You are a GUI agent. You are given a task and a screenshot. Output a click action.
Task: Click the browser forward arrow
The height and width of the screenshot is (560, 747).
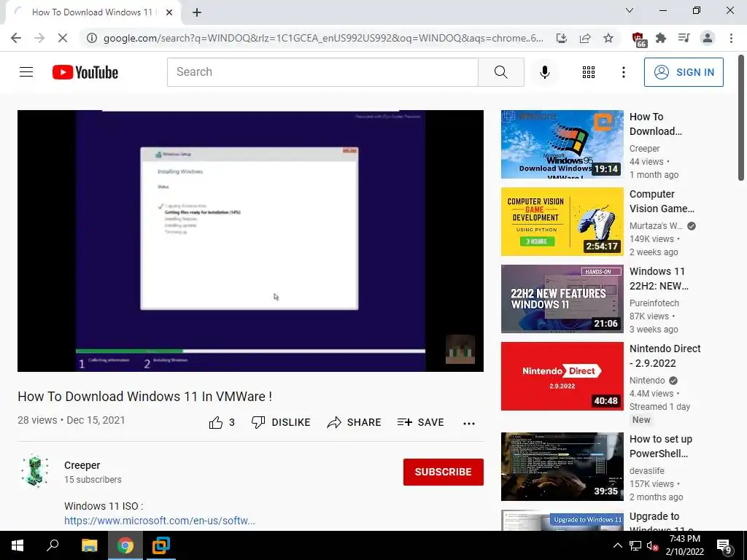click(39, 38)
